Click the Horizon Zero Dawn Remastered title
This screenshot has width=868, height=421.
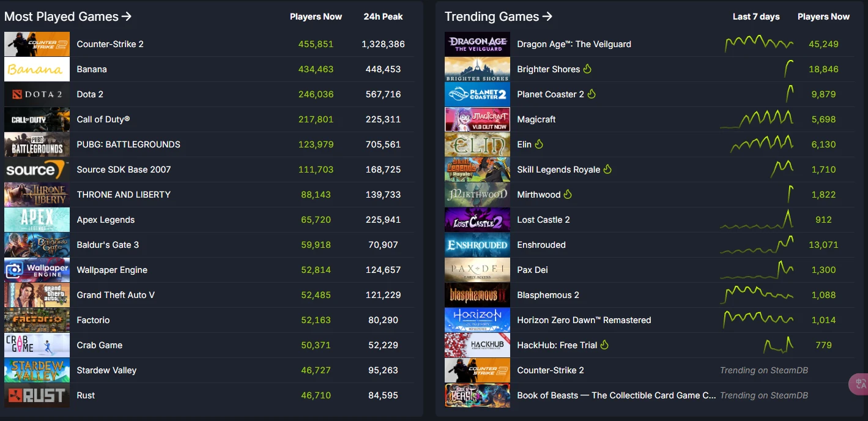(584, 320)
